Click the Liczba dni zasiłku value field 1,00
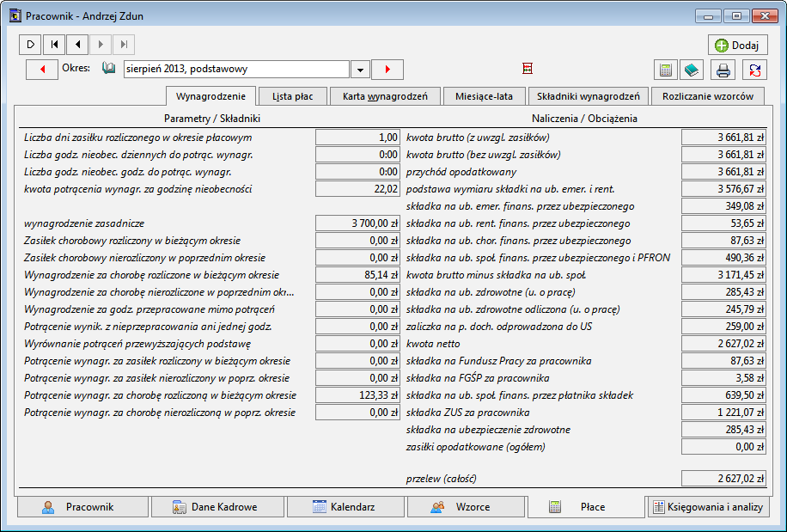The width and height of the screenshot is (787, 532). pyautogui.click(x=358, y=138)
